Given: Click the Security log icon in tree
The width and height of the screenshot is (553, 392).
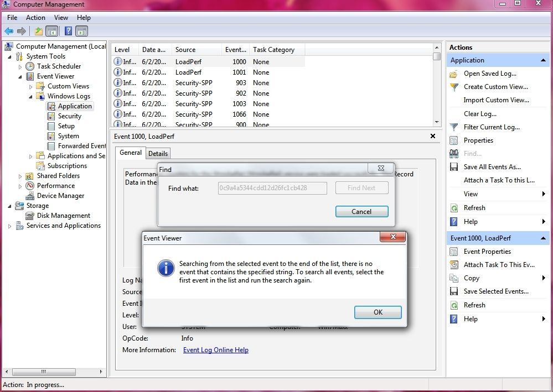Looking at the screenshot, I should coord(51,116).
